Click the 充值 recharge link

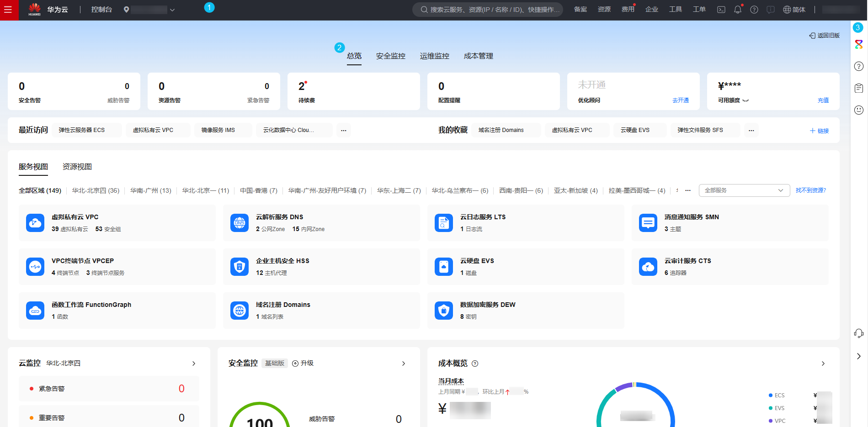tap(823, 100)
